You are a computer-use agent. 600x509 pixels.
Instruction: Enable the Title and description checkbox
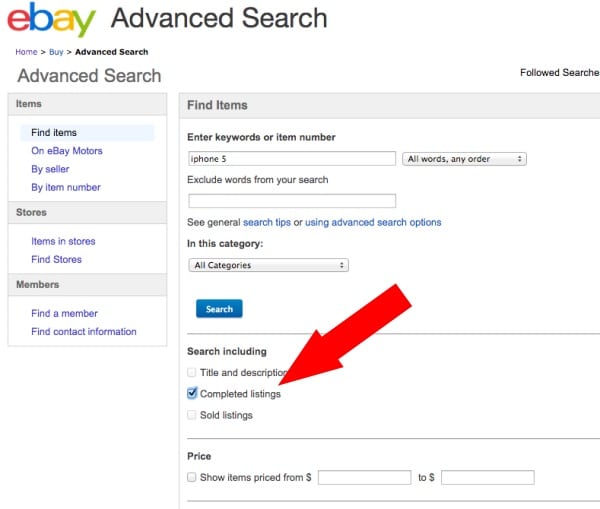[192, 372]
